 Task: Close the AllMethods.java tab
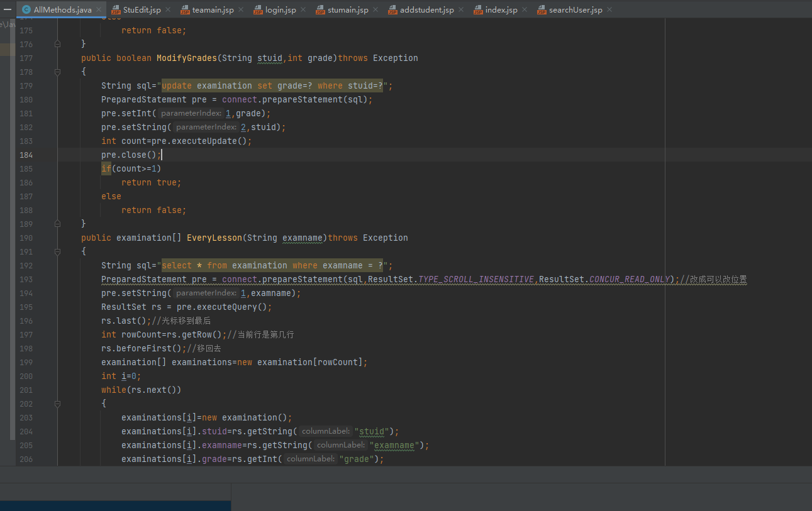[x=99, y=10]
